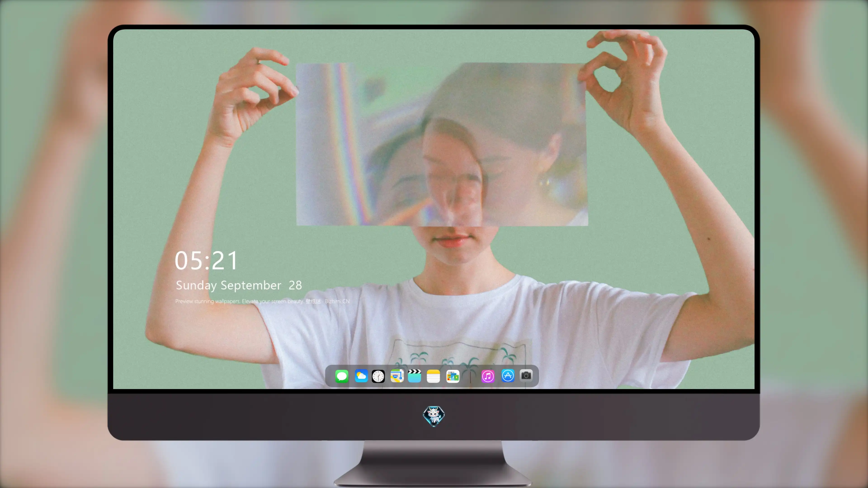The width and height of the screenshot is (868, 488).
Task: Click the 05:21 clock display
Action: click(206, 261)
